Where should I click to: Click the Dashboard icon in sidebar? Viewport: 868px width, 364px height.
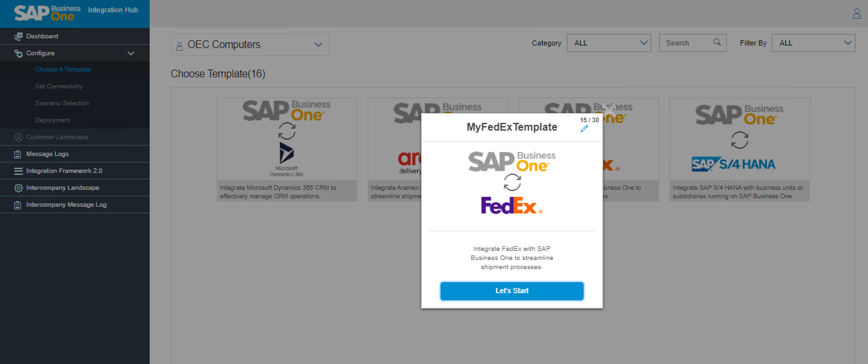point(18,36)
